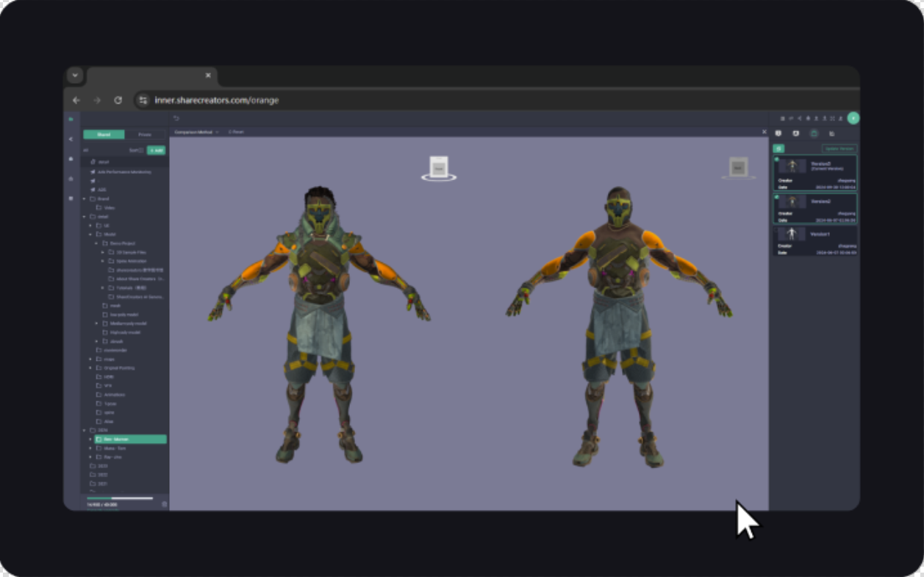Click the green Add button

tap(156, 150)
